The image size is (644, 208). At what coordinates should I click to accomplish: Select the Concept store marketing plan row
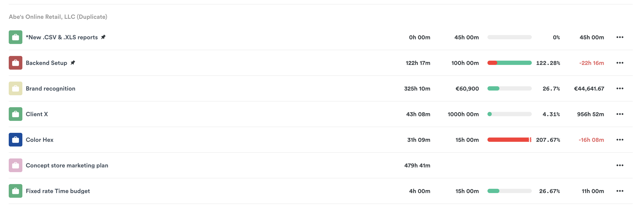[67, 166]
